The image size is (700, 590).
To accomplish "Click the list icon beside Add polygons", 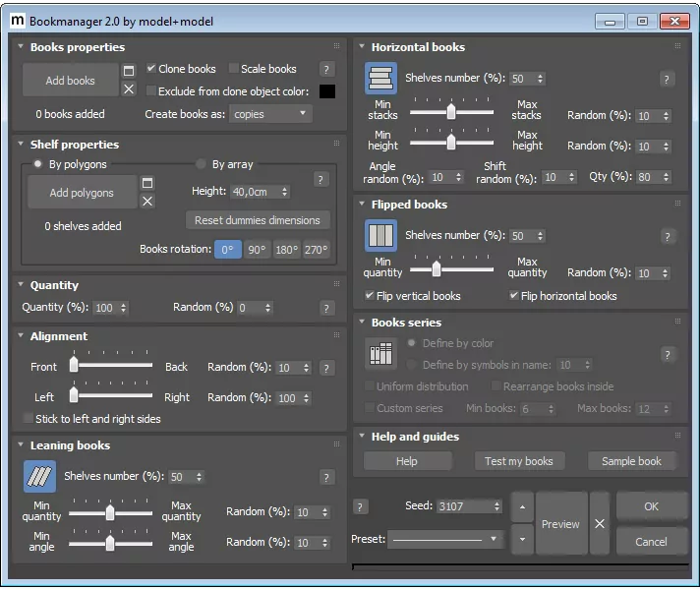I will (147, 184).
